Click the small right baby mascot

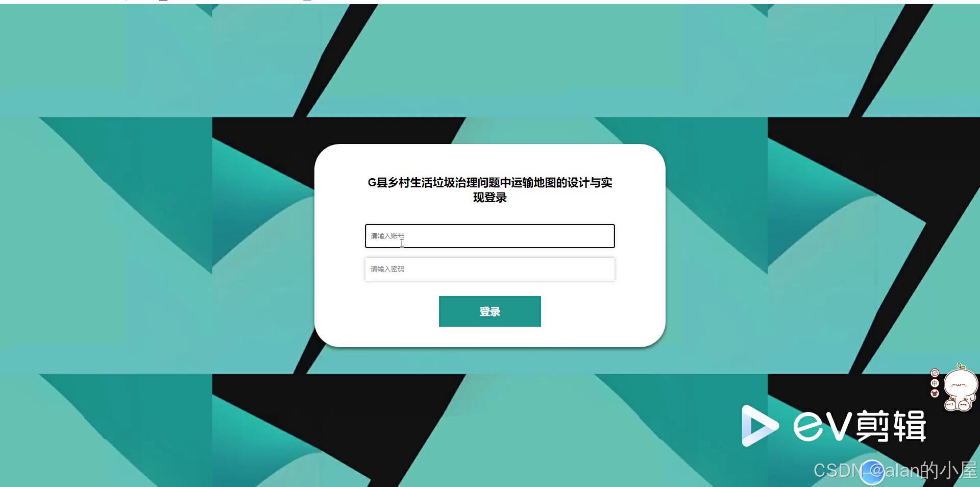pos(964,405)
